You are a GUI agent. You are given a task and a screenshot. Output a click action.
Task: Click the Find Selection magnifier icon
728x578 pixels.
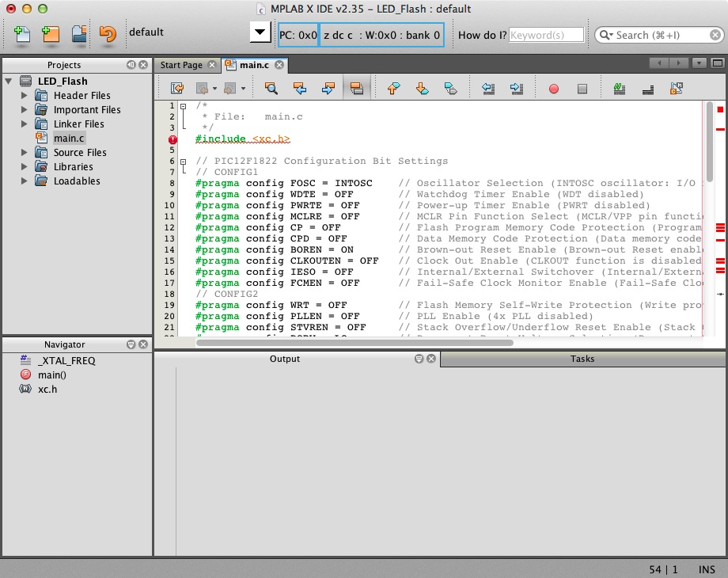tap(271, 89)
